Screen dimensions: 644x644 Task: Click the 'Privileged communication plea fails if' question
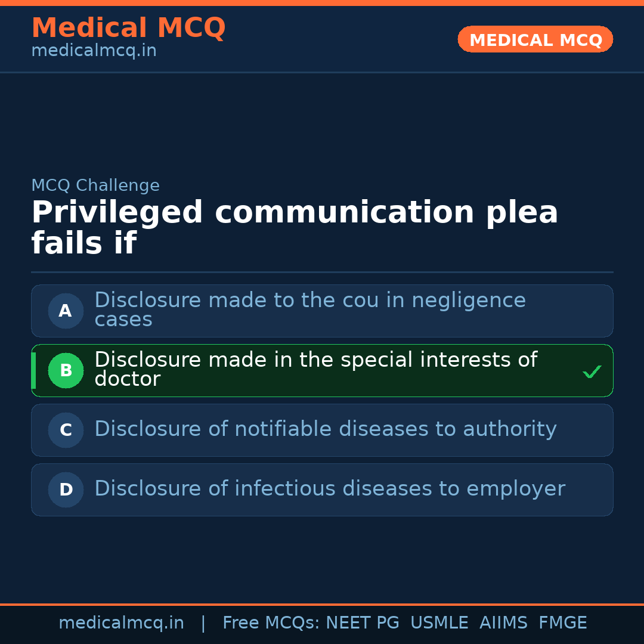click(x=295, y=228)
